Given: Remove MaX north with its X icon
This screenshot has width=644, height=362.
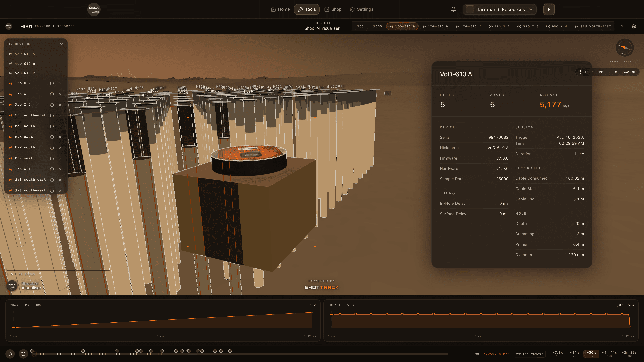Looking at the screenshot, I should tap(60, 126).
